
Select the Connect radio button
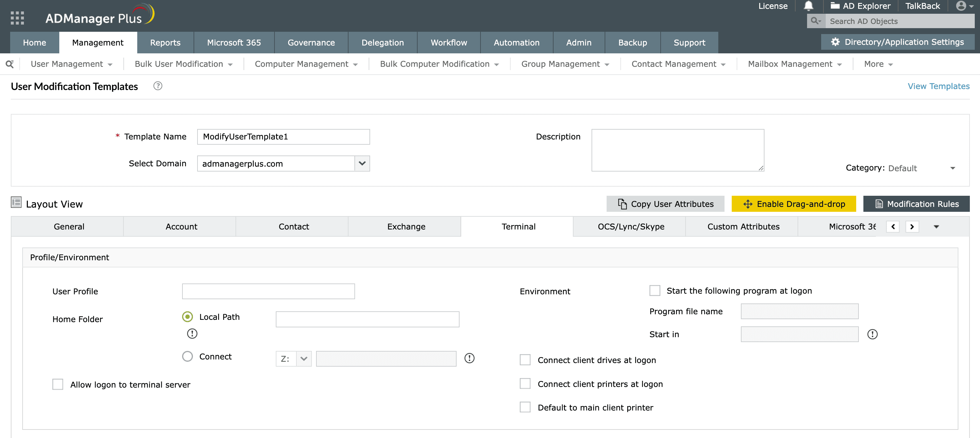point(187,356)
